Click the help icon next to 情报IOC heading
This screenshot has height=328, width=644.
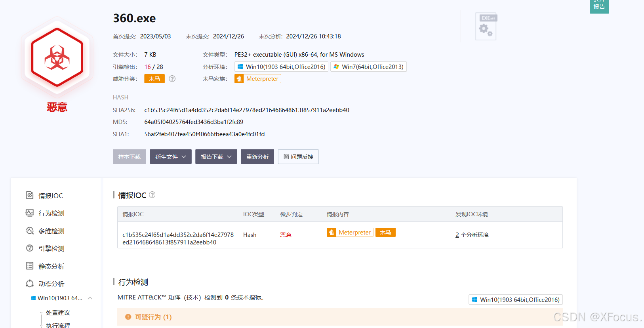(152, 195)
